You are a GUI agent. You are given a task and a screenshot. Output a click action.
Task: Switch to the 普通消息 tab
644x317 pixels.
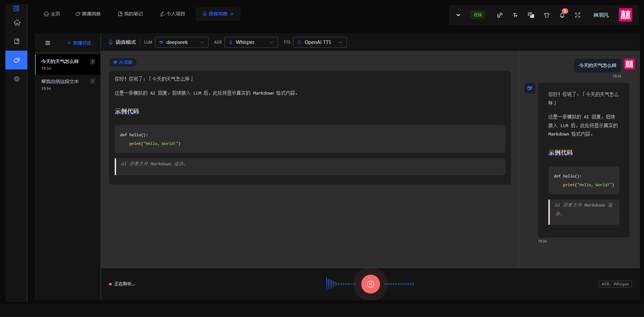coord(88,14)
